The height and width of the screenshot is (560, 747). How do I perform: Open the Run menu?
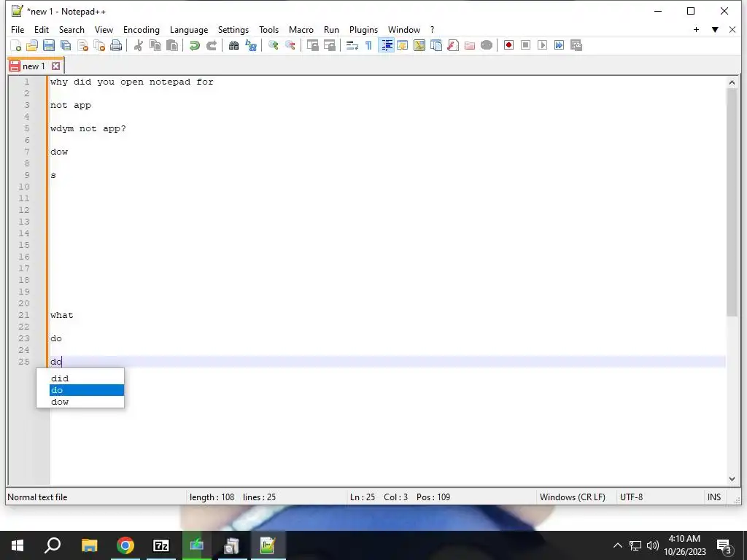click(x=332, y=29)
